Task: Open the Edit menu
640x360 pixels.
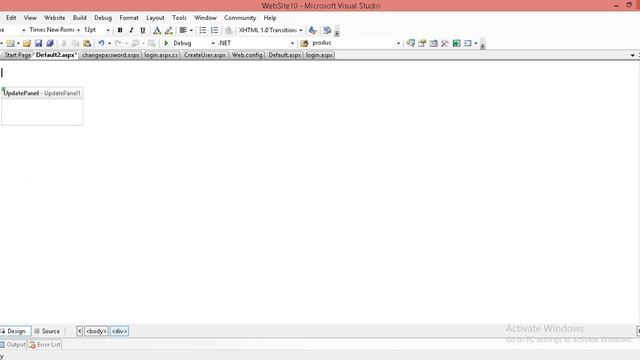Action: pyautogui.click(x=11, y=18)
